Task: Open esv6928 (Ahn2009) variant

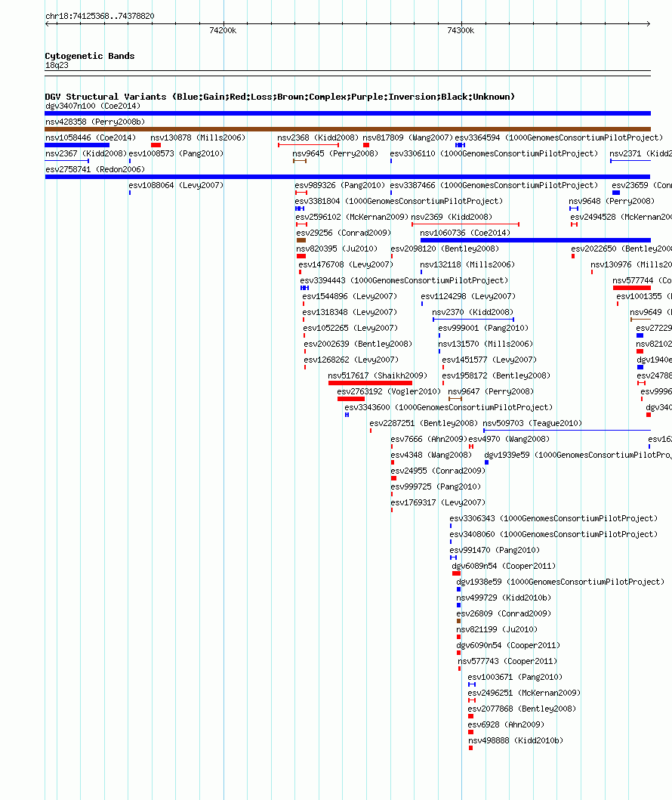Action: (x=507, y=724)
